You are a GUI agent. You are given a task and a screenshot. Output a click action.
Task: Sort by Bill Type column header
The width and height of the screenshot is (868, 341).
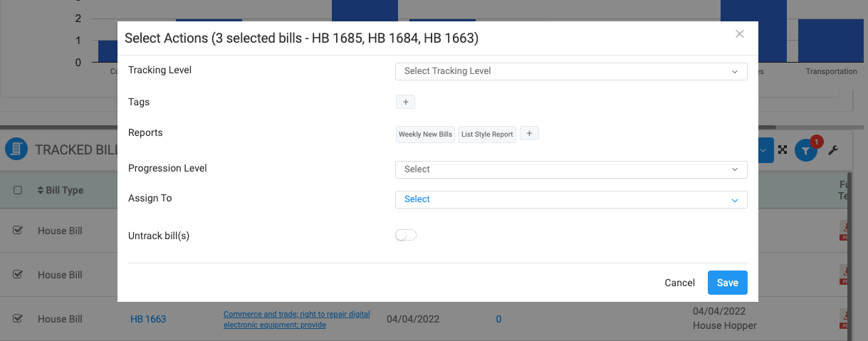click(x=61, y=190)
